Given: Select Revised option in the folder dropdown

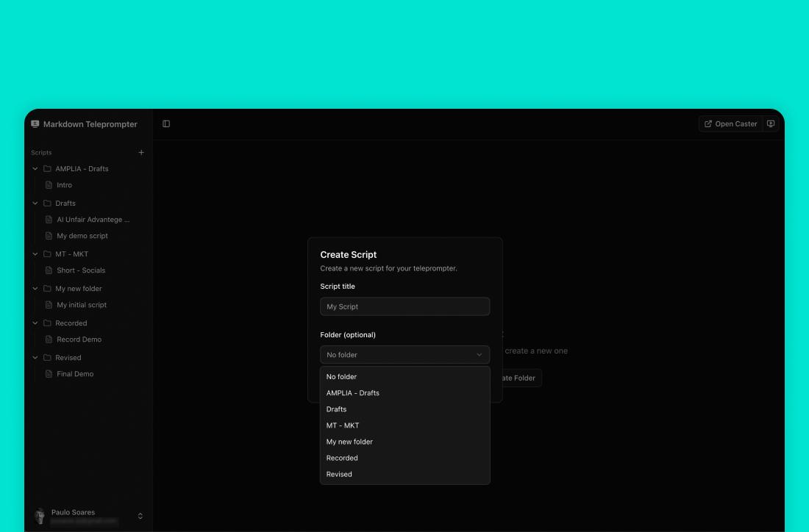Looking at the screenshot, I should pos(338,474).
